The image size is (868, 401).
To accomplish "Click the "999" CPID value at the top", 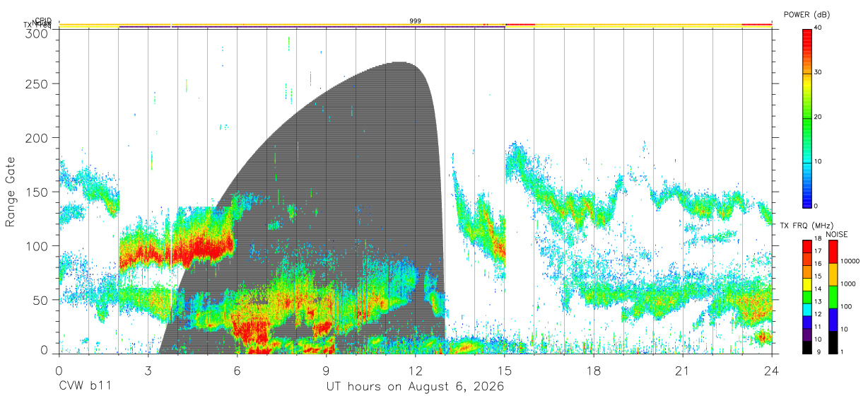I will (x=416, y=21).
